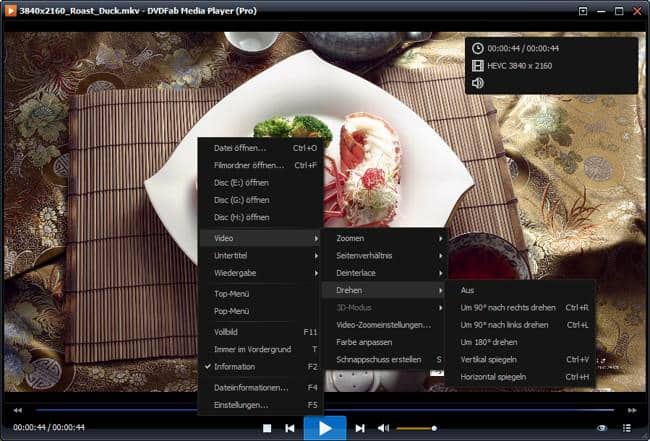Image resolution: width=650 pixels, height=441 pixels.
Task: Skip to next chapter icon
Action: (x=360, y=428)
